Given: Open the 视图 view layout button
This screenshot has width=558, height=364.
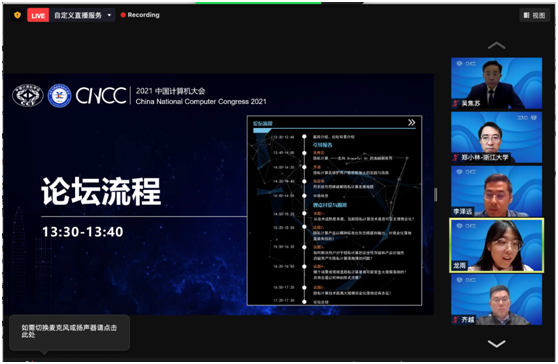Looking at the screenshot, I should click(534, 15).
